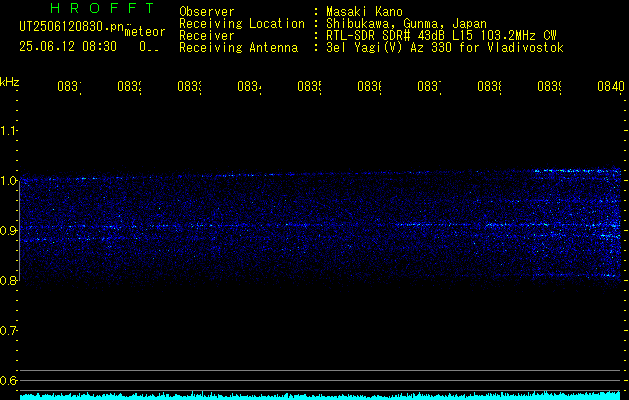Click the 0.8 kHz axis tick label
Image resolution: width=629 pixels, height=400 pixels.
pyautogui.click(x=8, y=280)
